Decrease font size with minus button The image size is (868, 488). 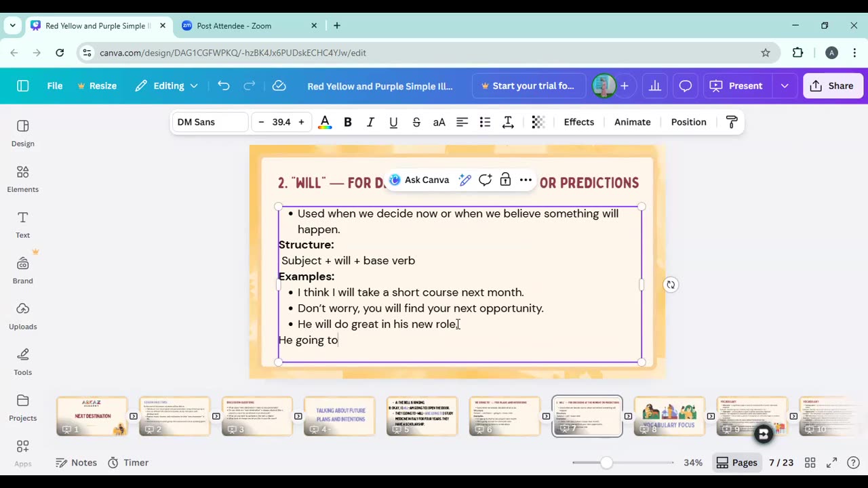click(261, 122)
